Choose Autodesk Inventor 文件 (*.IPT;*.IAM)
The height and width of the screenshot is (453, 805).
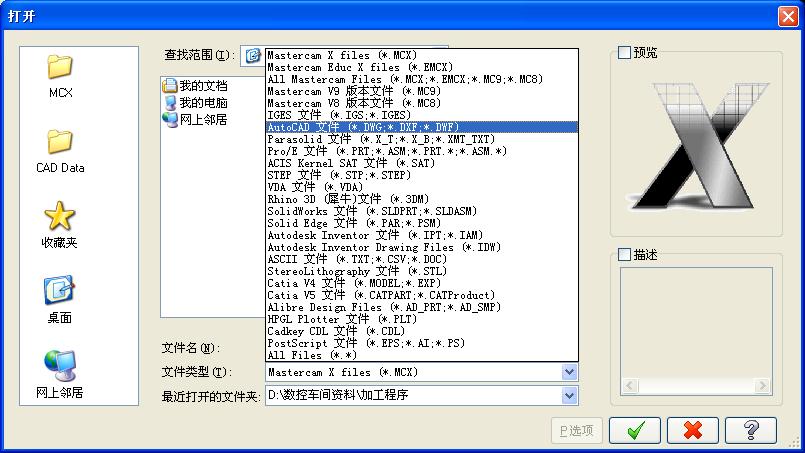(422, 235)
